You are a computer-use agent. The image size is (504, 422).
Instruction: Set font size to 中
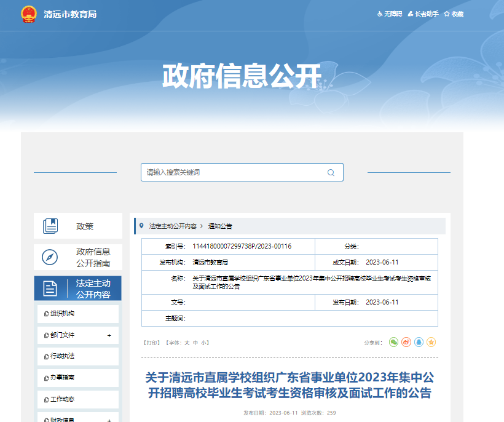195,343
